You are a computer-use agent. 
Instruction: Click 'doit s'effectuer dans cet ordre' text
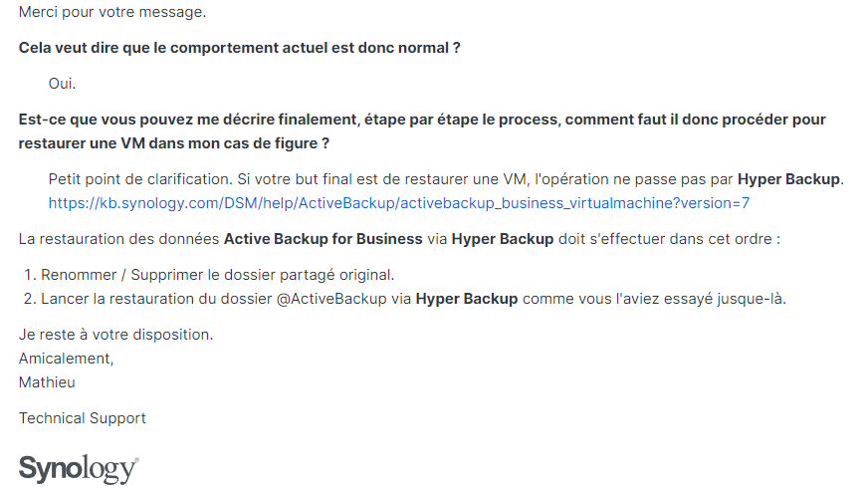pyautogui.click(x=669, y=239)
